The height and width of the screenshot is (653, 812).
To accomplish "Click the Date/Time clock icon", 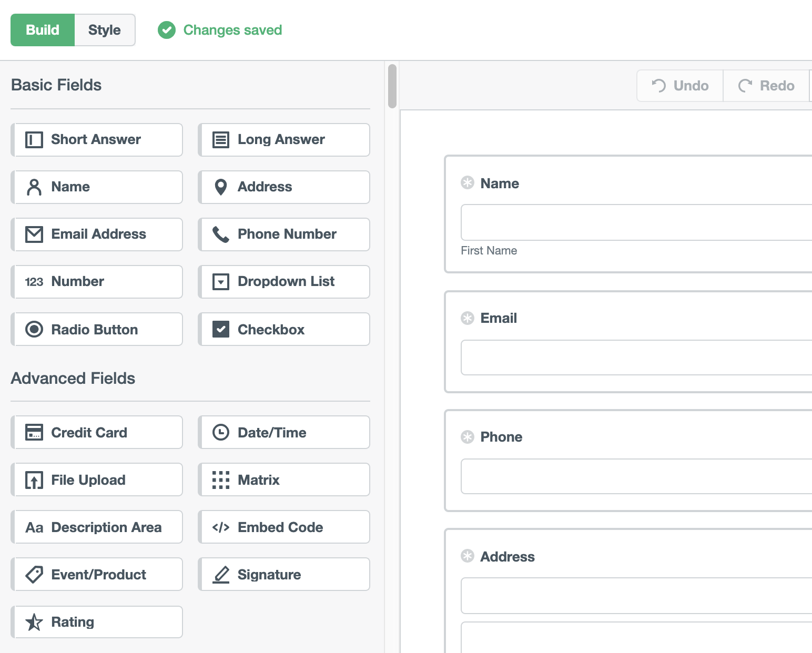I will click(221, 432).
